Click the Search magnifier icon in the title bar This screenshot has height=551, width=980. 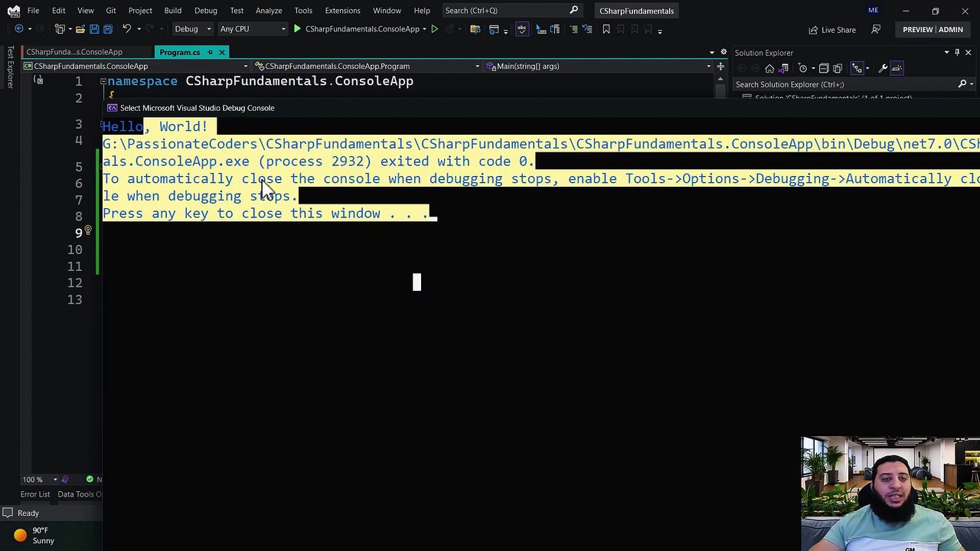[x=573, y=11]
